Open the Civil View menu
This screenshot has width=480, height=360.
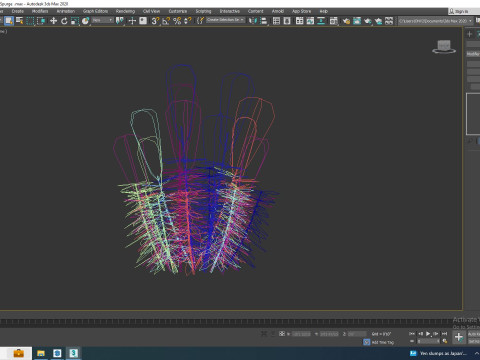(x=151, y=11)
